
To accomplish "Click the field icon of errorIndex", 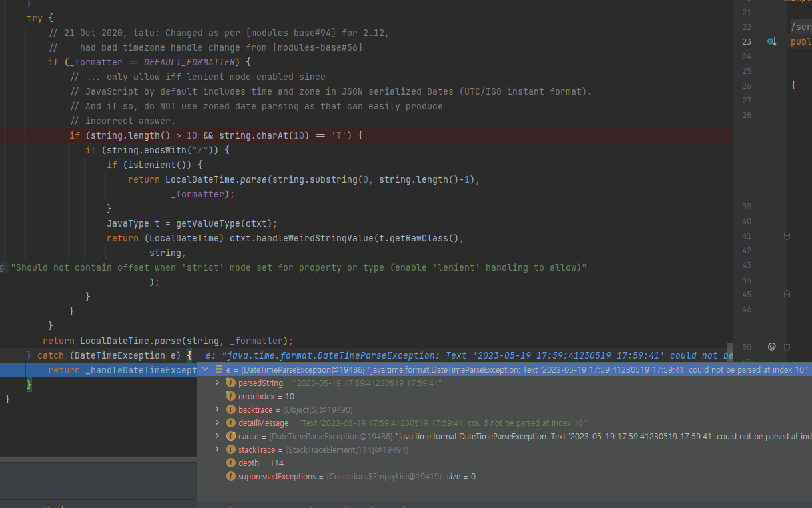I will pyautogui.click(x=231, y=396).
